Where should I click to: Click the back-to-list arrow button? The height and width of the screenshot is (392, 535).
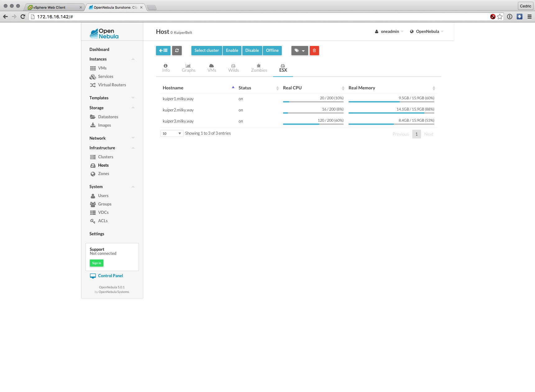[x=163, y=51]
